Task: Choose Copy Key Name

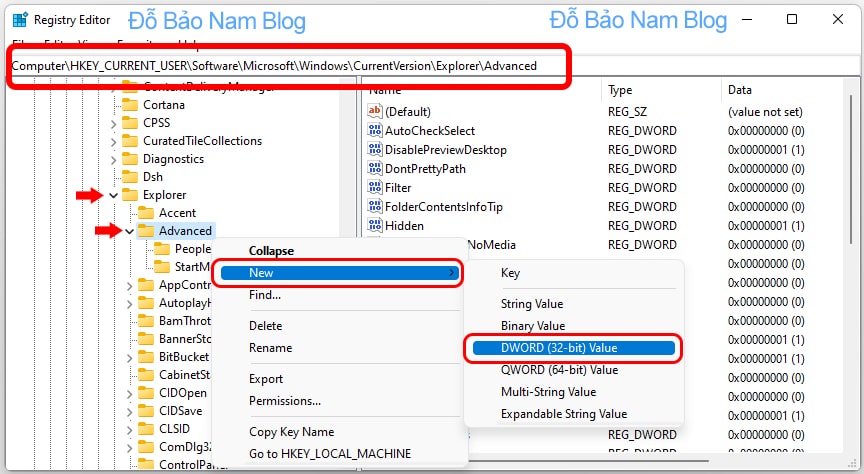Action: pyautogui.click(x=291, y=432)
